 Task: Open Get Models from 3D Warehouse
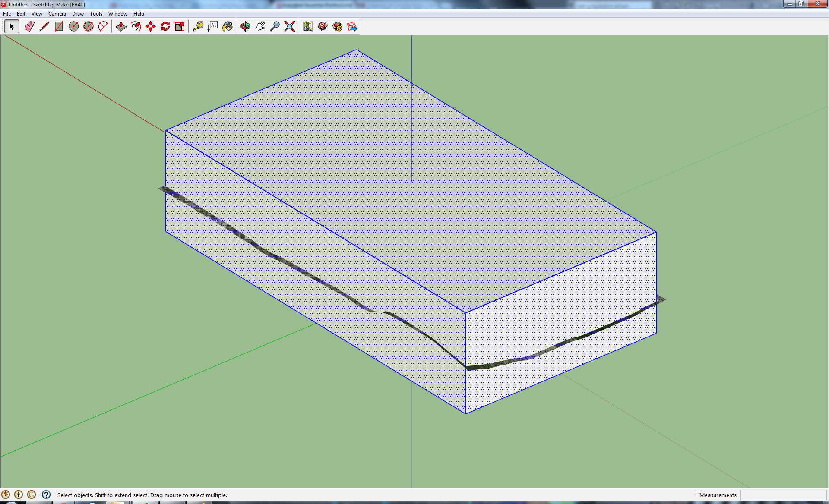(323, 27)
